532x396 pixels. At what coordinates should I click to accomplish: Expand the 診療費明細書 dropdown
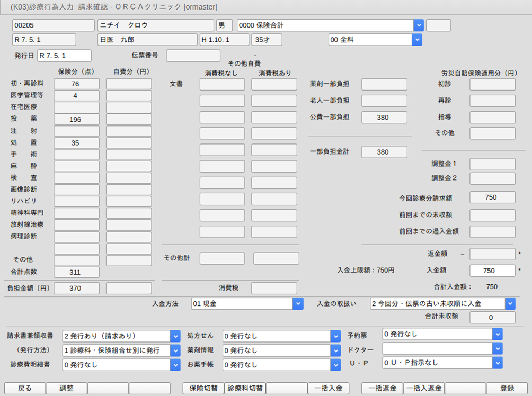click(x=175, y=364)
